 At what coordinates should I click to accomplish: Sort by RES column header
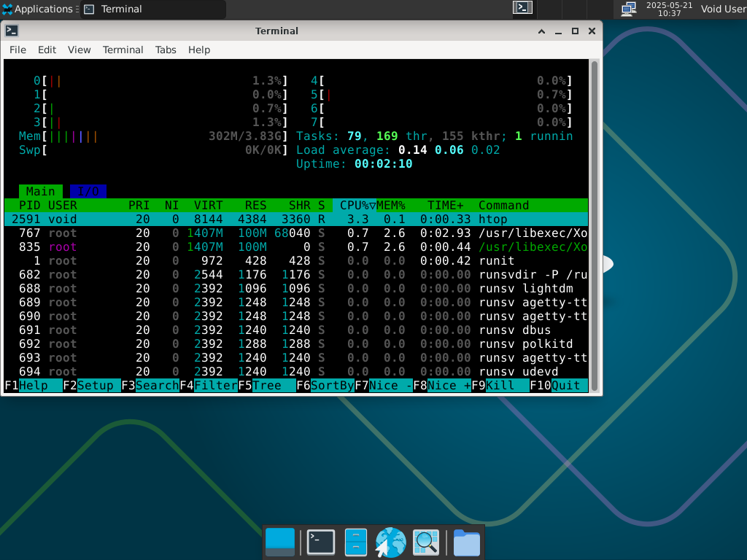tap(255, 205)
